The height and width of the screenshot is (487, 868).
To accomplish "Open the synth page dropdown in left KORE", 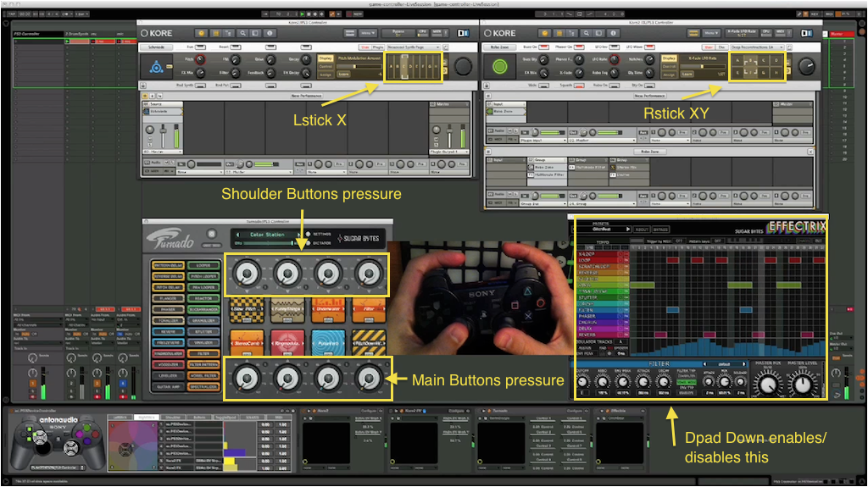I will [414, 47].
